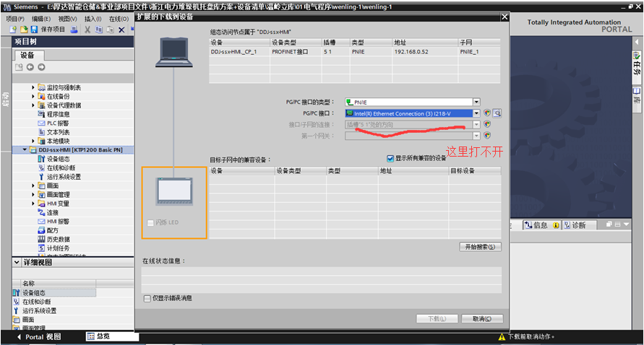The width and height of the screenshot is (644, 345).
Task: Open the 第一个网关 dropdown
Action: pyautogui.click(x=476, y=136)
